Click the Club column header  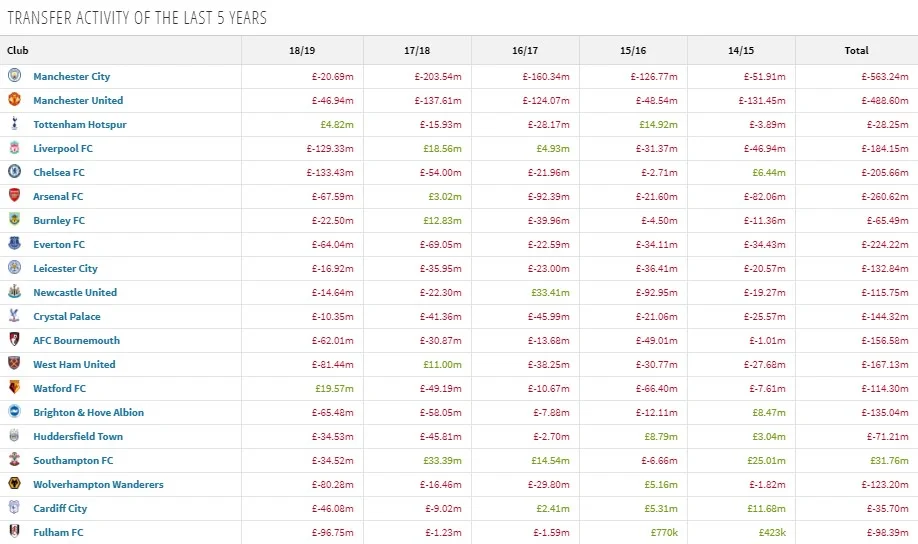point(18,50)
